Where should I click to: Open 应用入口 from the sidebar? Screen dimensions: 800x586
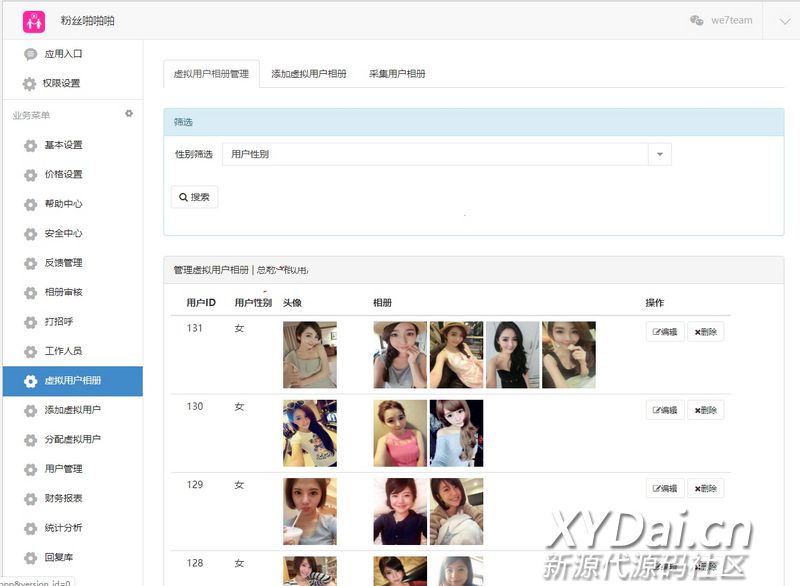[x=63, y=54]
